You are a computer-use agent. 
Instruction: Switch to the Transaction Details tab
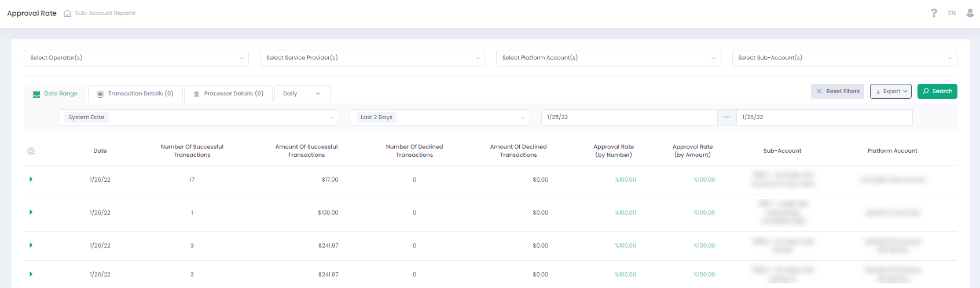(135, 94)
